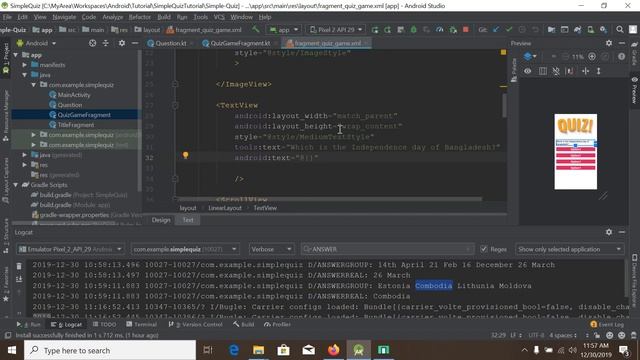Click the Windows taskbar search box

110,350
